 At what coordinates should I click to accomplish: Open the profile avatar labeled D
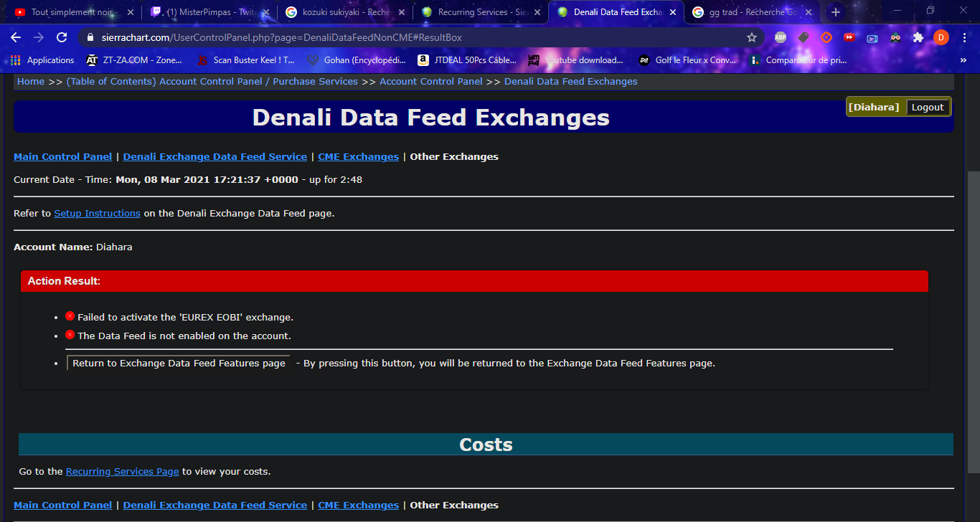(941, 37)
